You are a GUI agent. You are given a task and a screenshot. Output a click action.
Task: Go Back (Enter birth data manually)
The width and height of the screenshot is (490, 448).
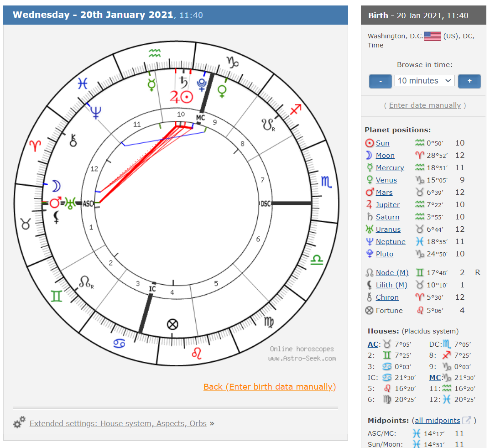[269, 387]
